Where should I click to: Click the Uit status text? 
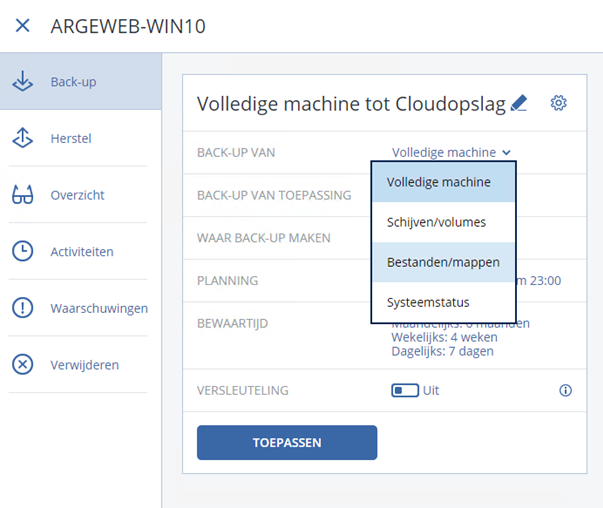pos(431,390)
